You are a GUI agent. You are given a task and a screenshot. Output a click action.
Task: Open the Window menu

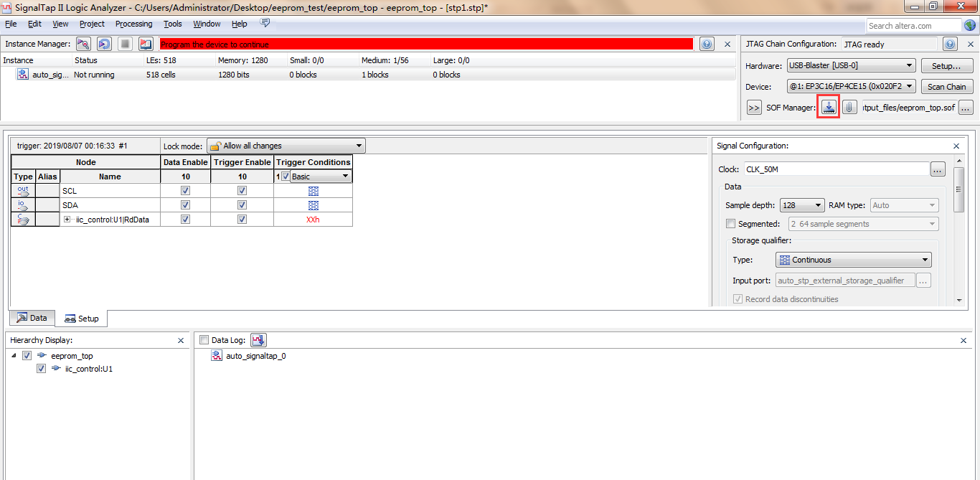point(207,24)
